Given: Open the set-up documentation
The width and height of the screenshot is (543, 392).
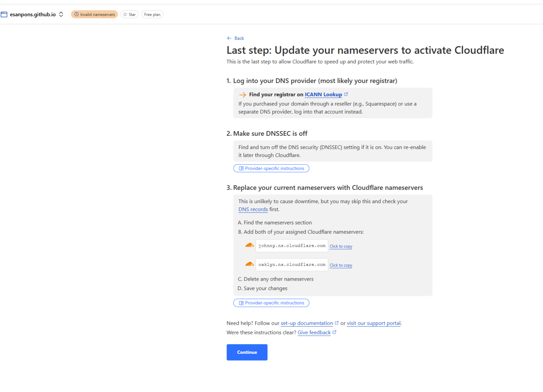Looking at the screenshot, I should 306,323.
